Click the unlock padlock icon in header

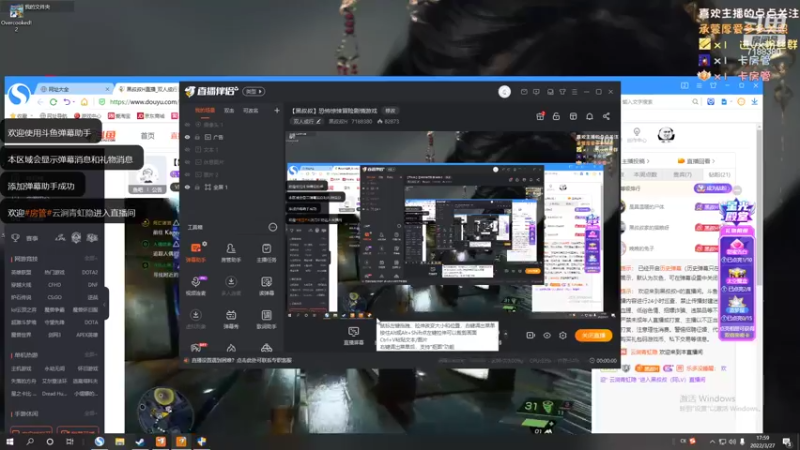(x=556, y=116)
